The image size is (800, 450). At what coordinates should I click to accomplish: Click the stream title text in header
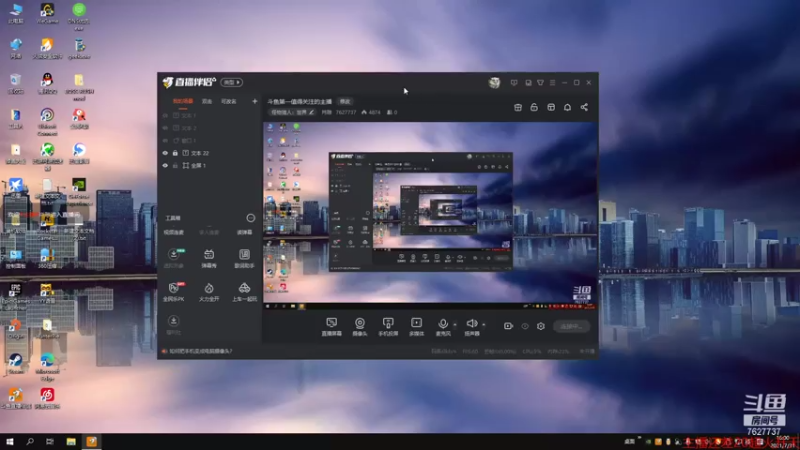pos(299,102)
